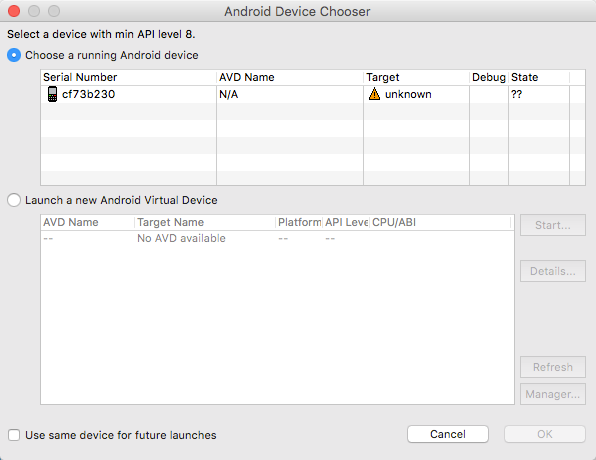Sort by Serial Number column header

128,77
